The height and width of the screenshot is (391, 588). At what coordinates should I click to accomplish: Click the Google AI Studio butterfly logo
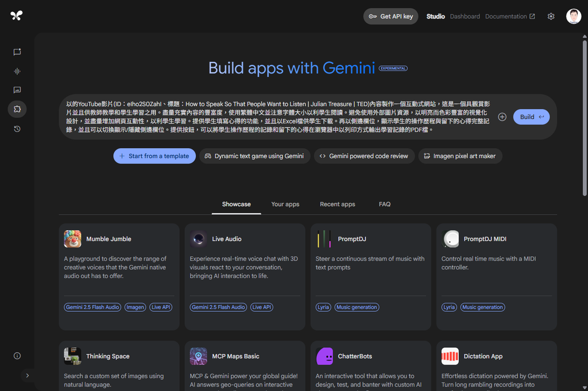tap(17, 16)
